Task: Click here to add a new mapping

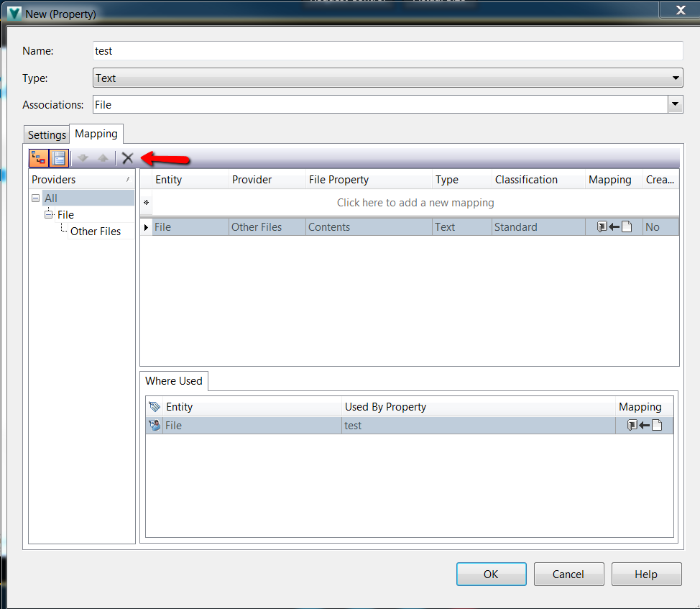Action: click(x=415, y=203)
